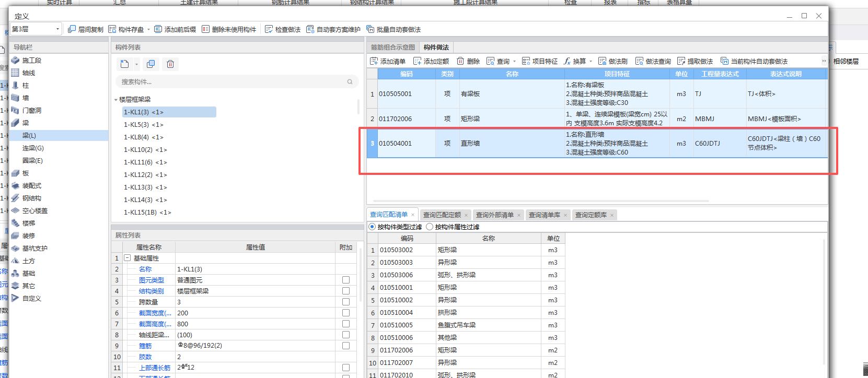Click search magnifier in 搜索构件 box
Viewport: 868px width, 378px height.
[350, 81]
